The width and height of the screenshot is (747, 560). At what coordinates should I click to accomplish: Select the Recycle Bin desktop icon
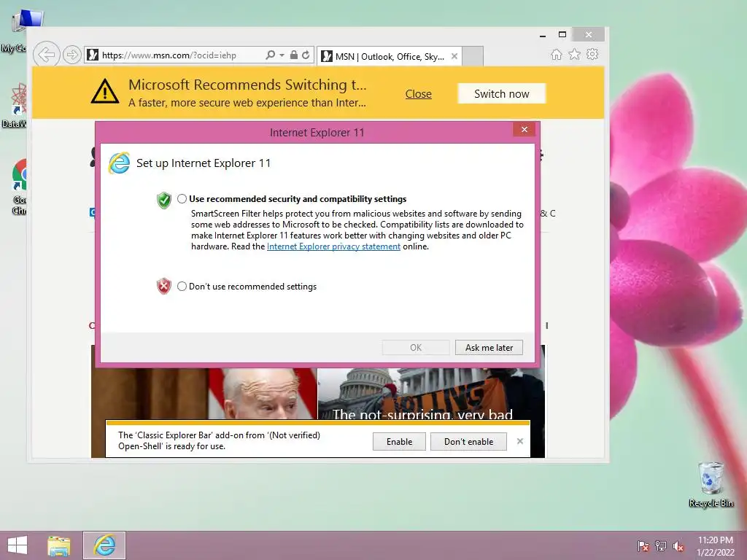point(711,484)
